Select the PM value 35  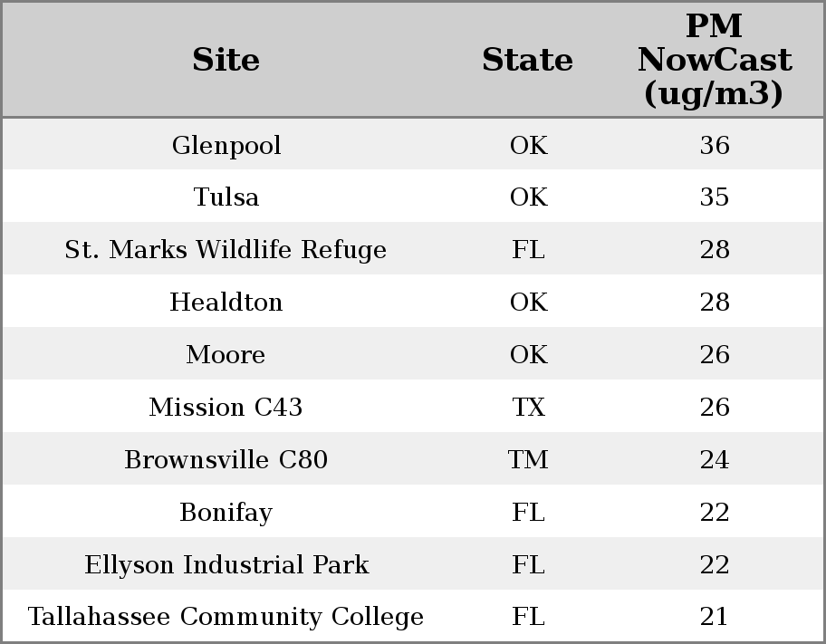click(714, 197)
